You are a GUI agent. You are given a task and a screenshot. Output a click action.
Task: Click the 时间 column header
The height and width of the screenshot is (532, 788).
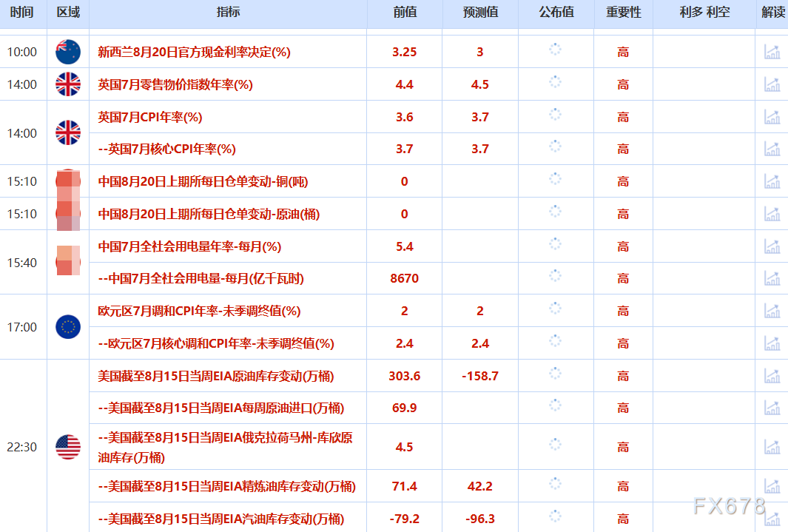point(22,12)
